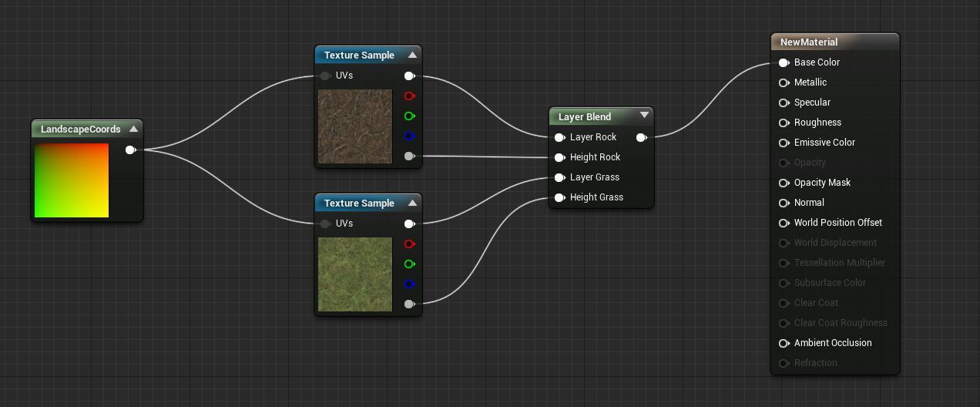This screenshot has width=980, height=407.
Task: Click the lower Texture Sample title
Action: tap(359, 203)
